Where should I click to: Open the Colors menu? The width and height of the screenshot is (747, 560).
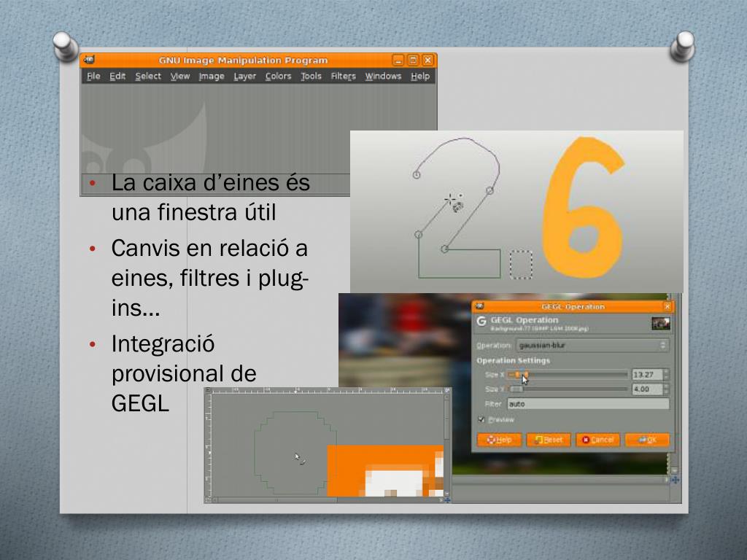[278, 76]
